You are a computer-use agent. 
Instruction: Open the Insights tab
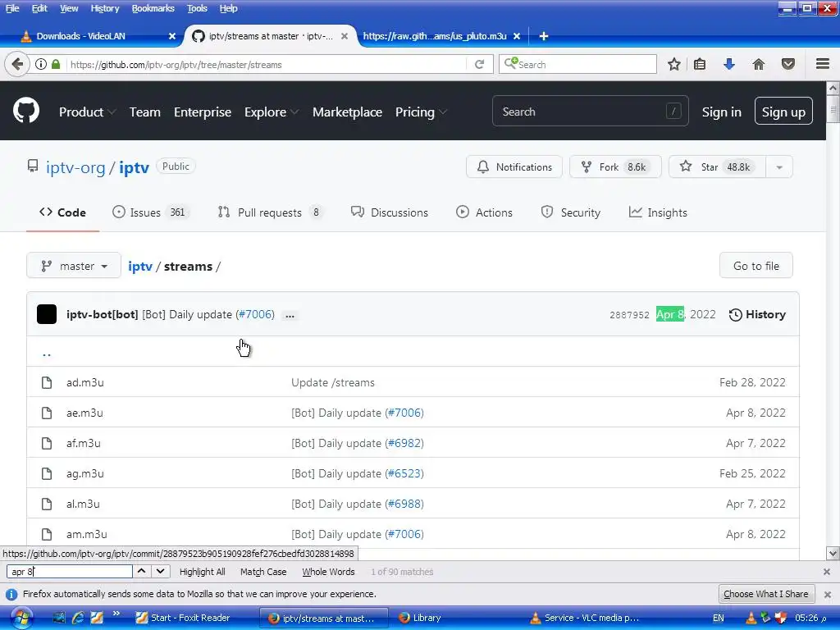point(658,212)
